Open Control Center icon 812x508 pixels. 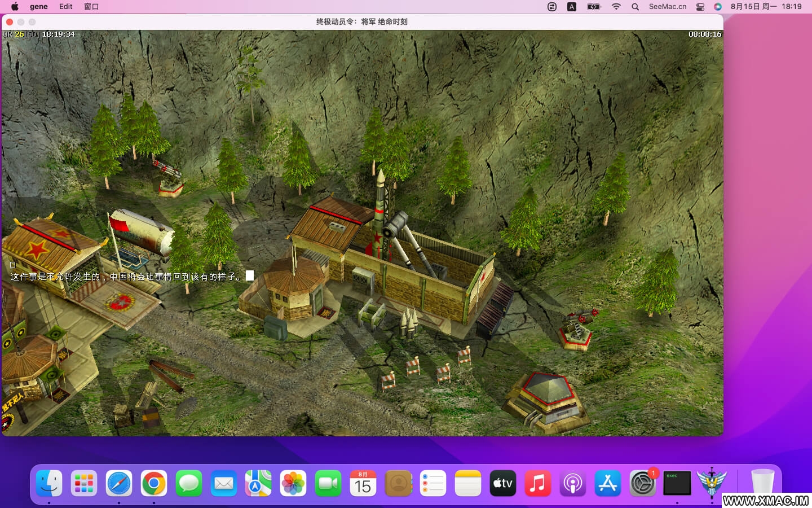click(x=700, y=7)
